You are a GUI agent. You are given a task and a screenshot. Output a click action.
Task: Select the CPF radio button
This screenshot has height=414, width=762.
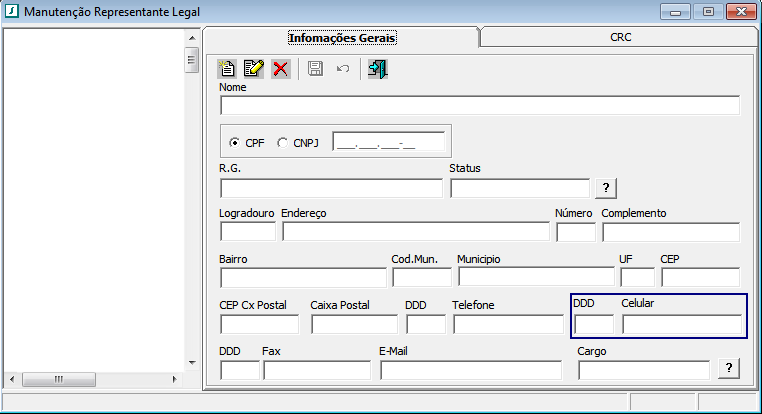235,142
